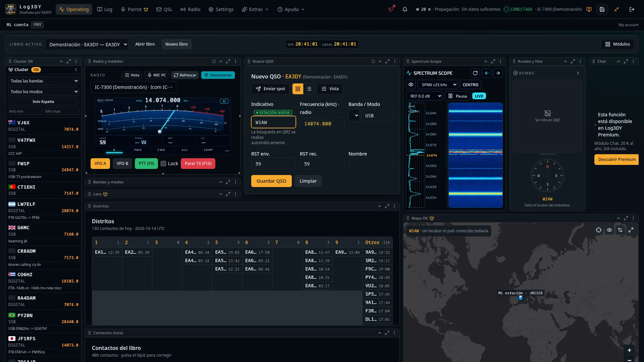Open the REF 0.0 dB dropdown

[x=424, y=96]
